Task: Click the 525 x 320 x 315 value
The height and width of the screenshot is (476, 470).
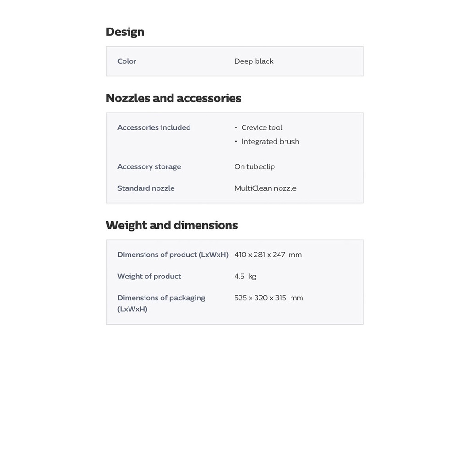Action: point(260,298)
